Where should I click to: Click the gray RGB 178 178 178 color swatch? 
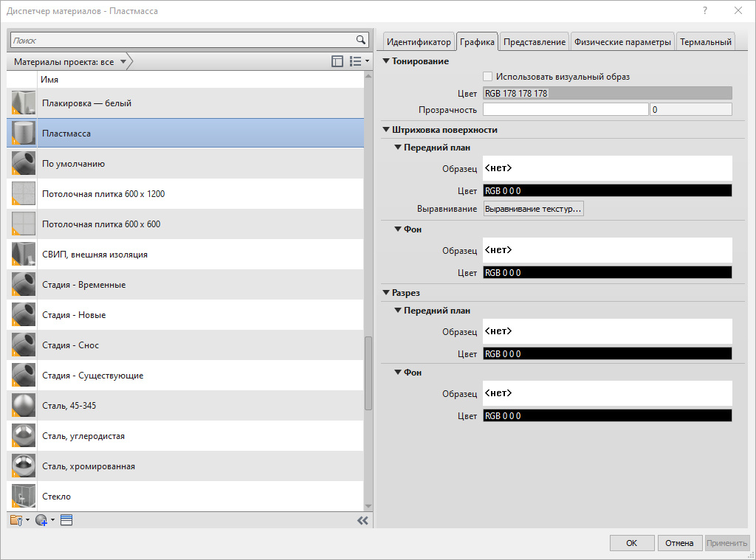[607, 93]
